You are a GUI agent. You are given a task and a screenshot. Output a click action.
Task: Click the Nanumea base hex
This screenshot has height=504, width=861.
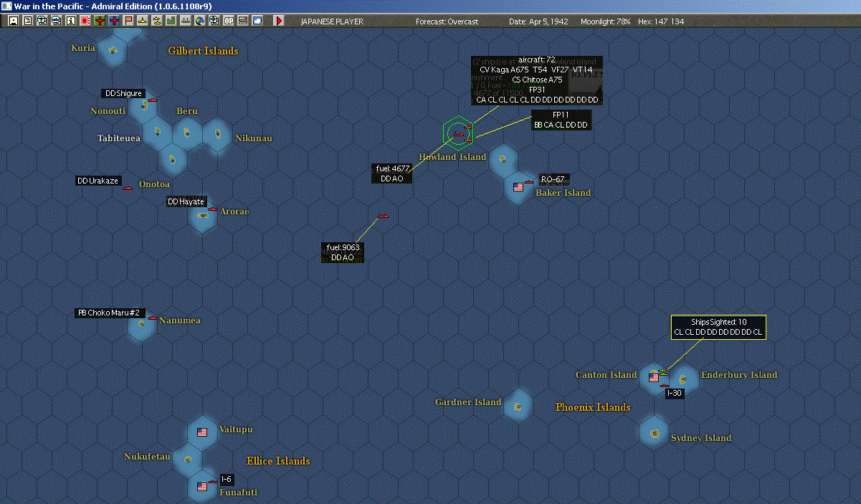142,324
